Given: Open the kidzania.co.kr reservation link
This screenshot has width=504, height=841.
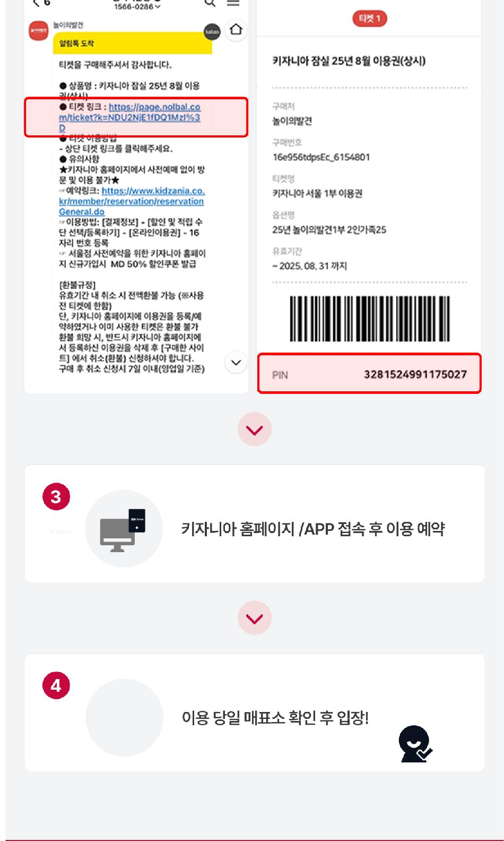Looking at the screenshot, I should pyautogui.click(x=132, y=201).
